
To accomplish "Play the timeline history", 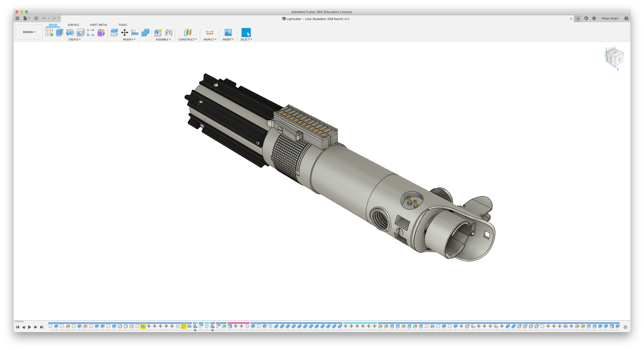I will [29, 327].
